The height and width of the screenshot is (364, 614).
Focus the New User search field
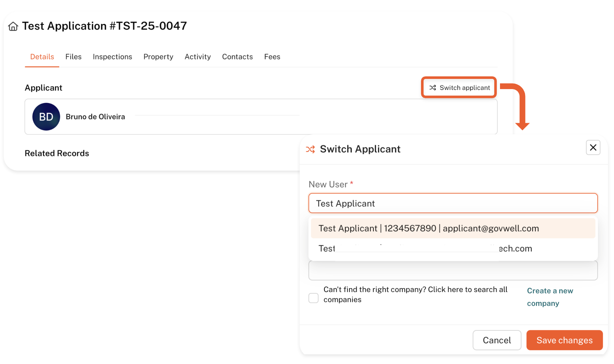click(x=452, y=203)
